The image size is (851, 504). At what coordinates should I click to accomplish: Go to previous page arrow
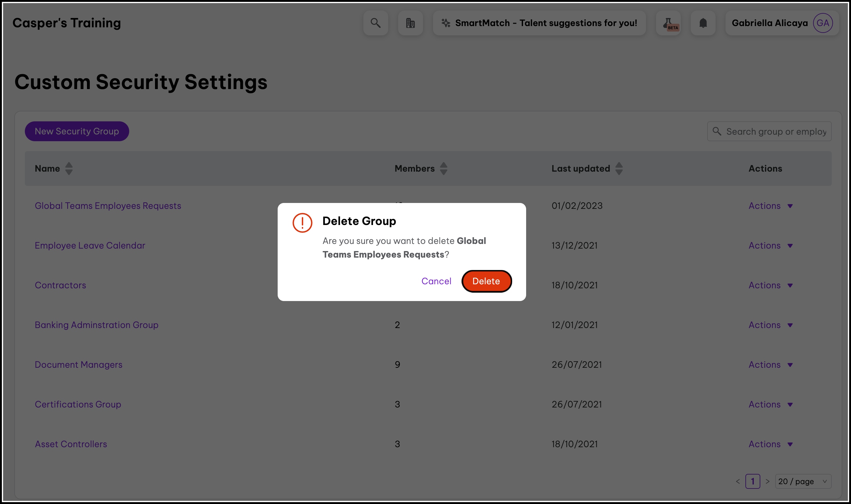pos(738,481)
